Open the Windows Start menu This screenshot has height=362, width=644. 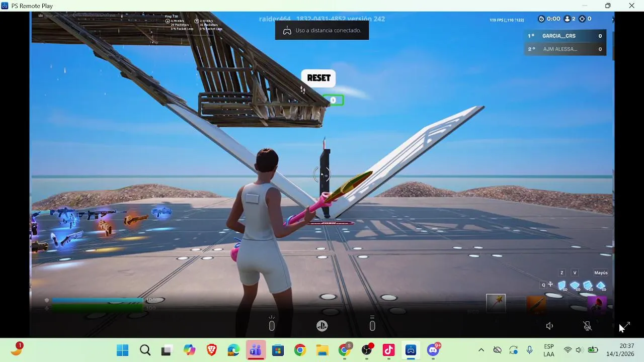(122, 350)
